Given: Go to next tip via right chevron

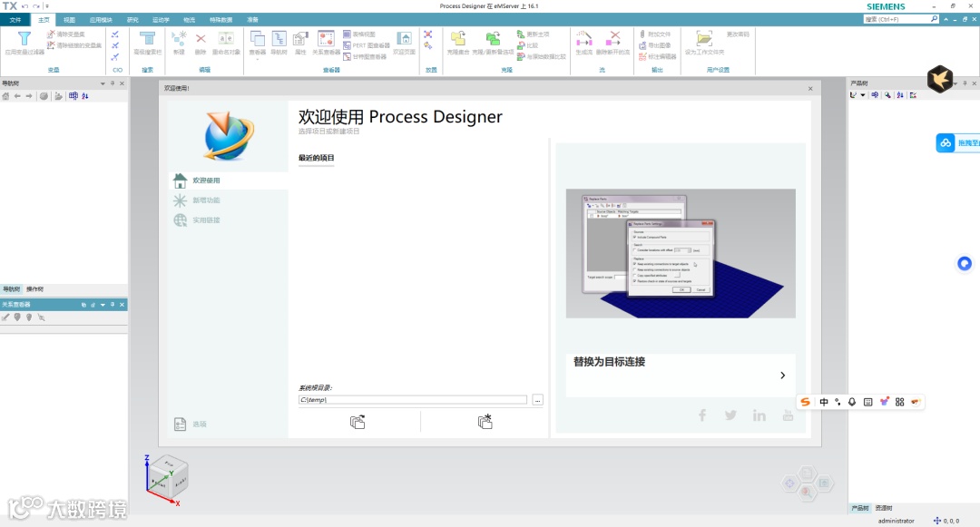Looking at the screenshot, I should (x=782, y=376).
